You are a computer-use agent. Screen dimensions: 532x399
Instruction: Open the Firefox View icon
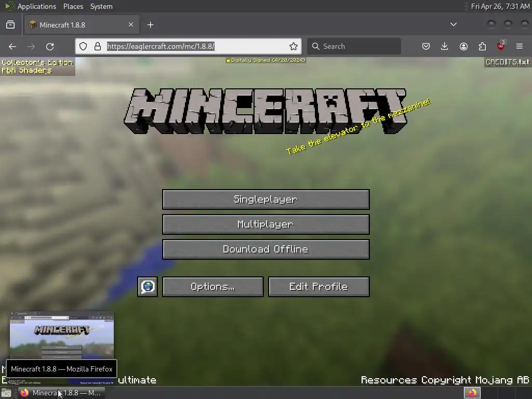click(10, 25)
